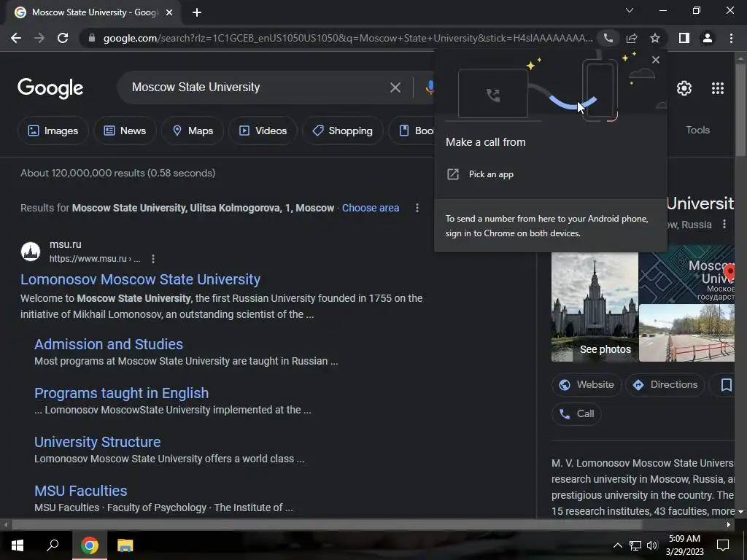747x560 pixels.
Task: Click the horizontal page scrollbar
Action: point(327,525)
